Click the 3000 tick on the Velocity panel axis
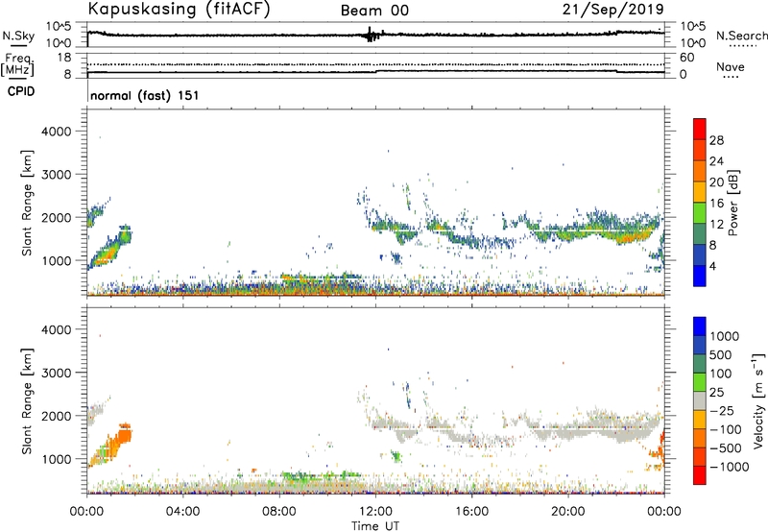This screenshot has height=532, width=768. point(57,373)
